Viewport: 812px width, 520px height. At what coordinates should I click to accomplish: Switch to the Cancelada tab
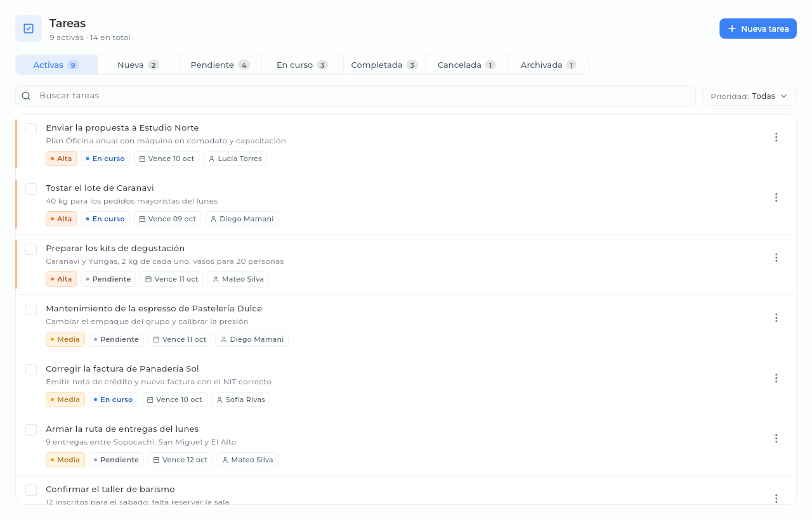[x=466, y=65]
